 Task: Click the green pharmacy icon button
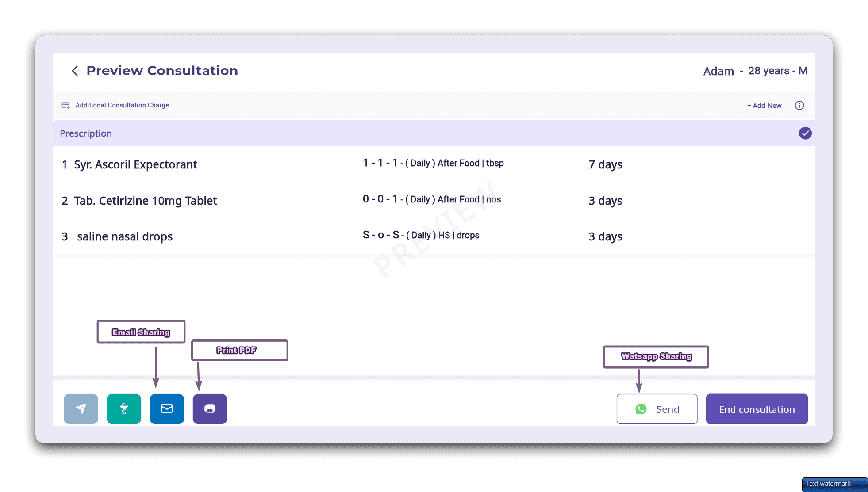[124, 409]
